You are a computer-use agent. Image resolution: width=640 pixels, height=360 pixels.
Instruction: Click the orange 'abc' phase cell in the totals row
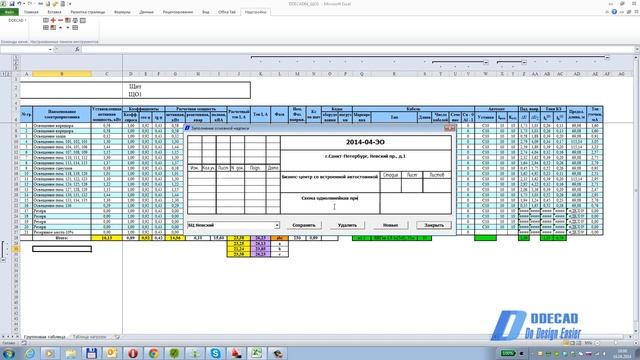coord(280,238)
